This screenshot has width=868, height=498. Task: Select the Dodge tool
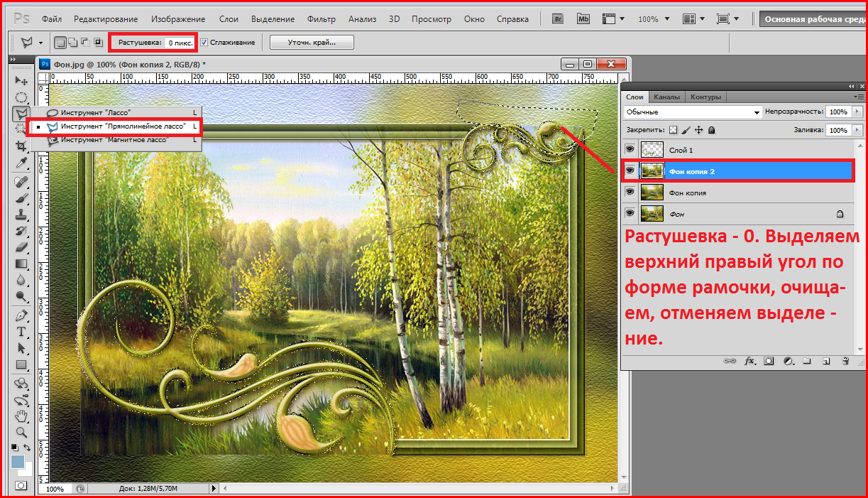point(21,296)
